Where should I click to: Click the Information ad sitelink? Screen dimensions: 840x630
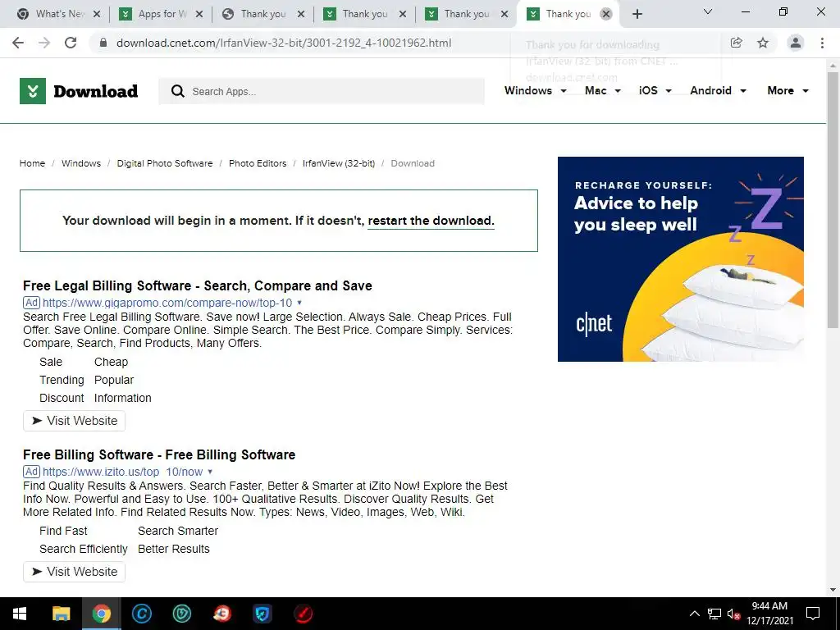tap(123, 398)
